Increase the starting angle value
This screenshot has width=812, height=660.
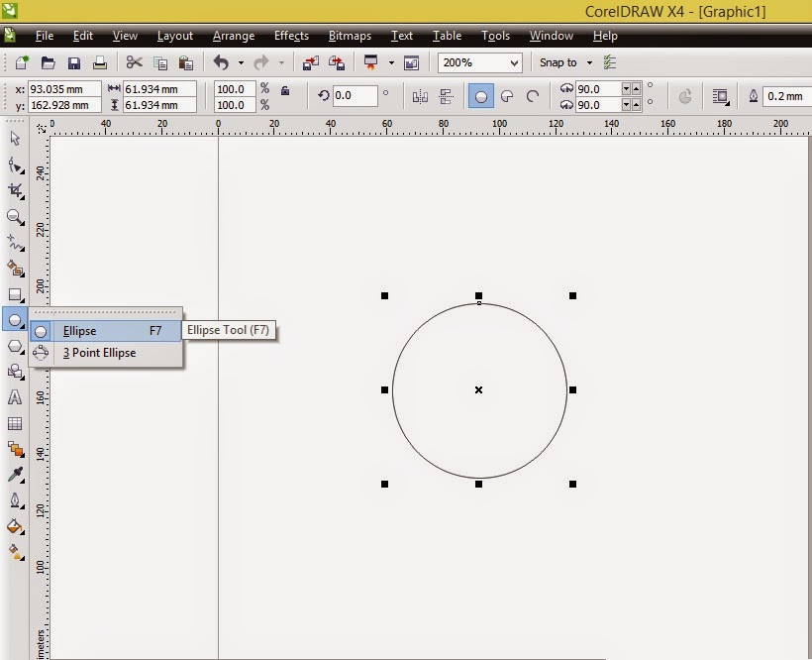tap(636, 88)
